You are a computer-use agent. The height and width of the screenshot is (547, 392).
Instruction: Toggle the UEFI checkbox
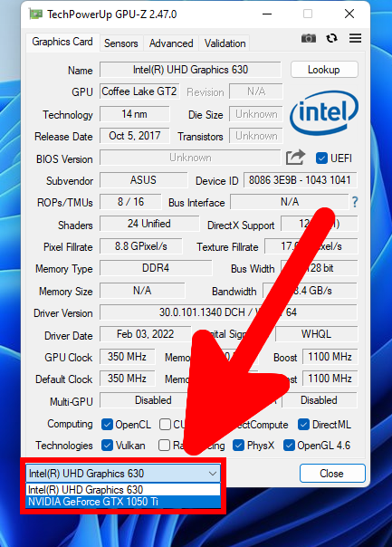[321, 158]
